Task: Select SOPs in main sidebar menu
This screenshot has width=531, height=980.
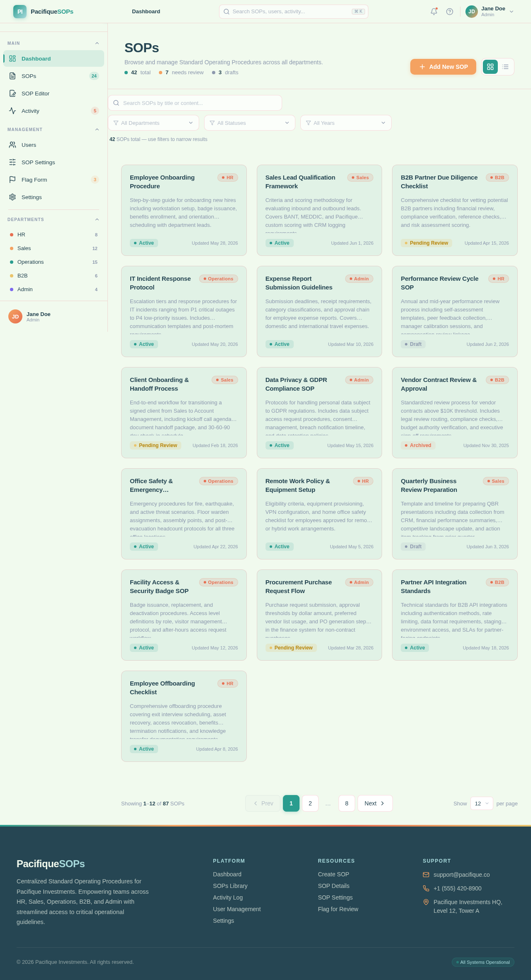Action: (54, 76)
